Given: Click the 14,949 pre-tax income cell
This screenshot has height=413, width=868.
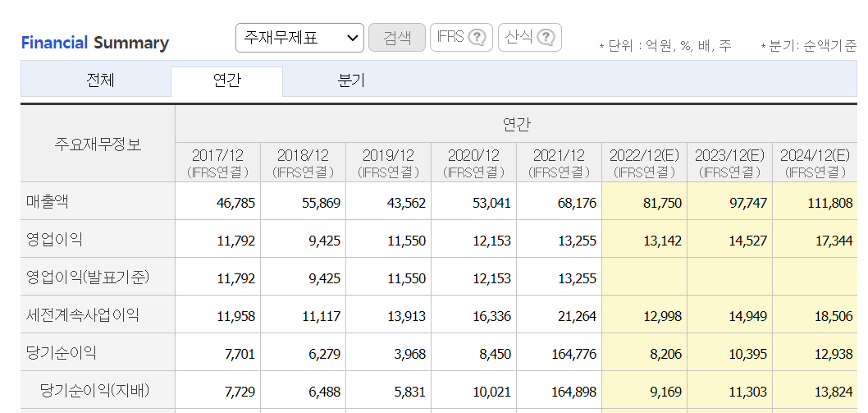Looking at the screenshot, I should click(729, 314).
